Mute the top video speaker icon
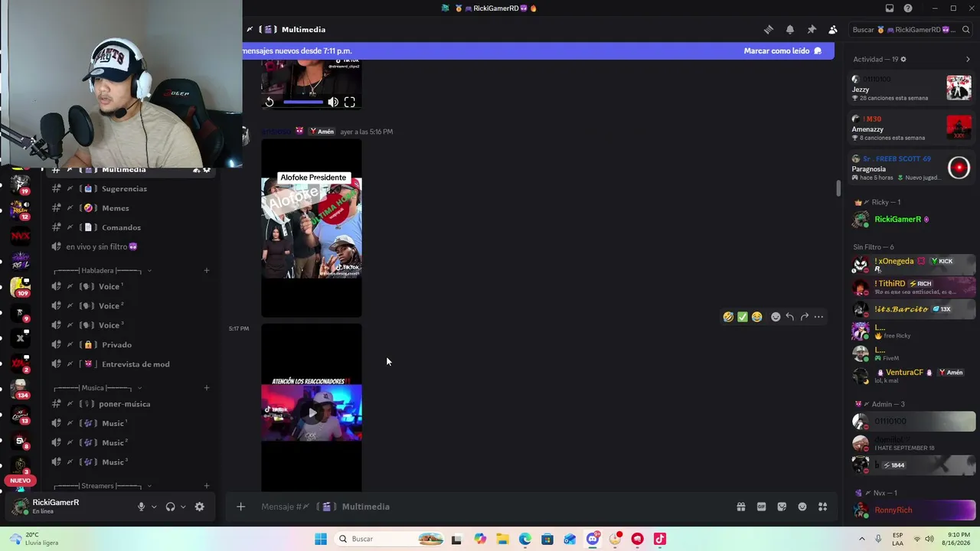980x551 pixels. point(333,102)
